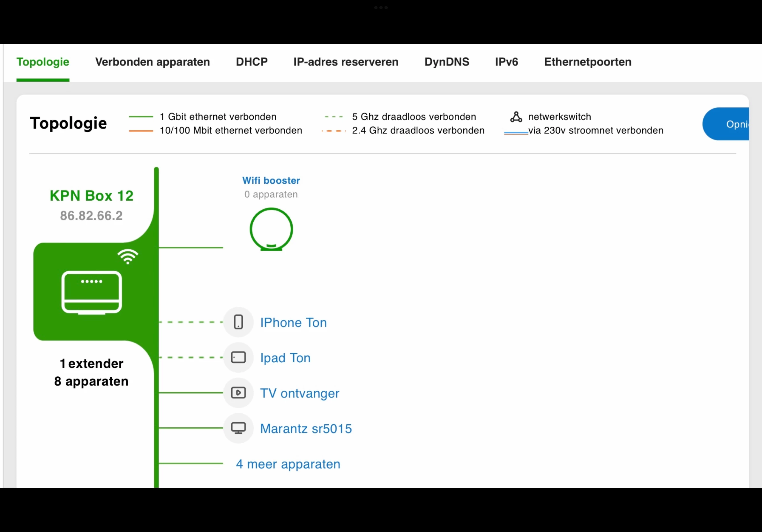Click the Marantz sr5015 monitor icon
Image resolution: width=762 pixels, height=532 pixels.
tap(238, 428)
